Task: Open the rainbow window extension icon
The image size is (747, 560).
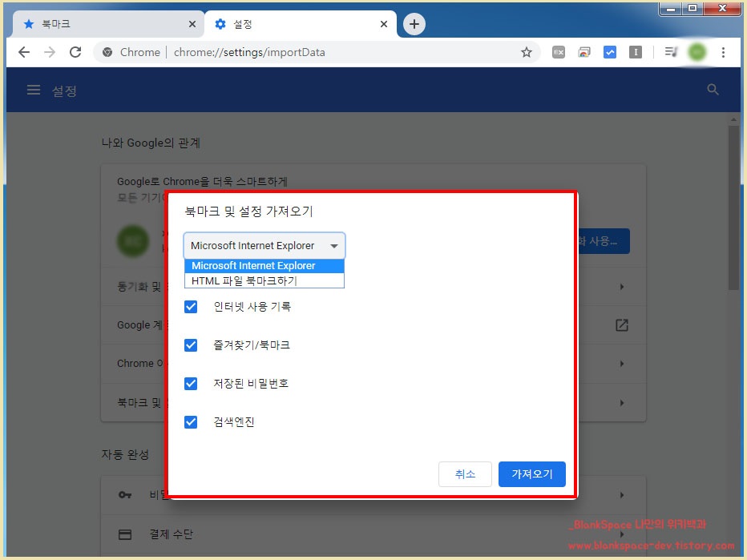Action: pos(584,52)
